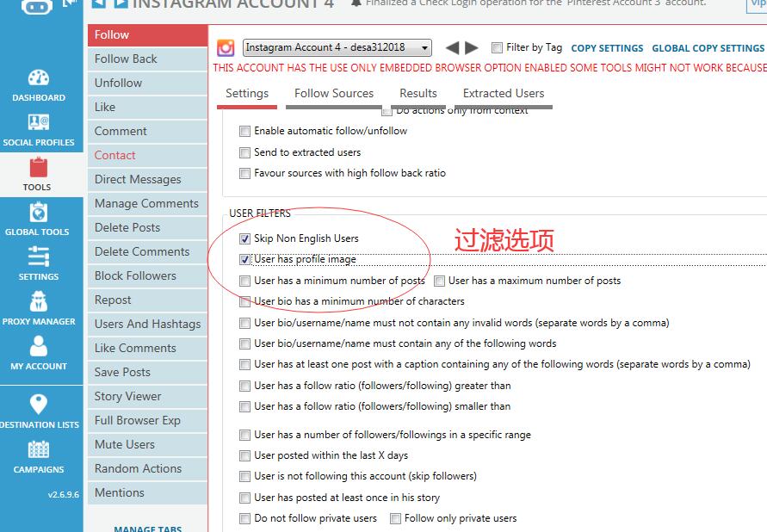
Task: Open Social Profiles from the sidebar
Action: coord(38,124)
